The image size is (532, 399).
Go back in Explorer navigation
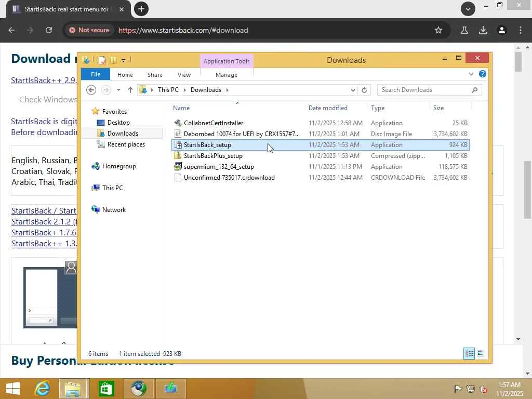[x=91, y=90]
